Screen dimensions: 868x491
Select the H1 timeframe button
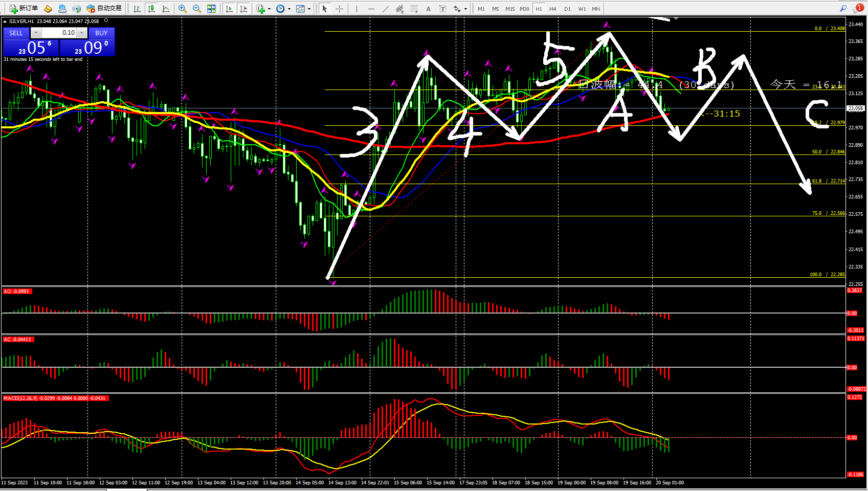(x=539, y=9)
